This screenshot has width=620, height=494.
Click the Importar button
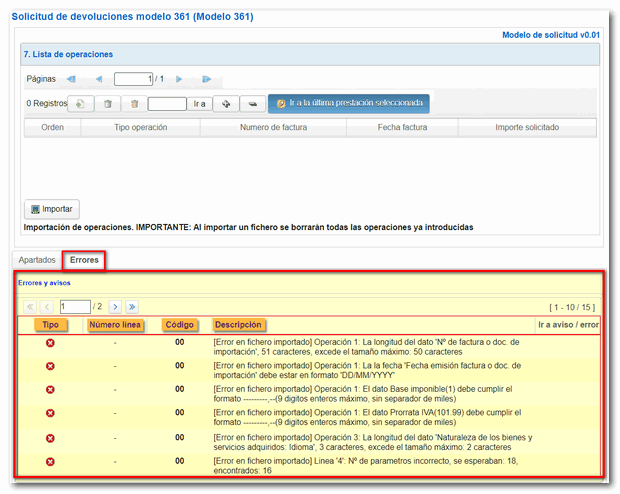[x=52, y=209]
